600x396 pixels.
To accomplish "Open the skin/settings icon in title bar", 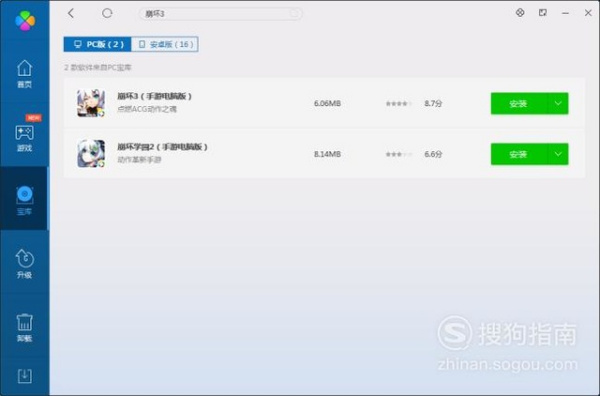I will click(520, 13).
